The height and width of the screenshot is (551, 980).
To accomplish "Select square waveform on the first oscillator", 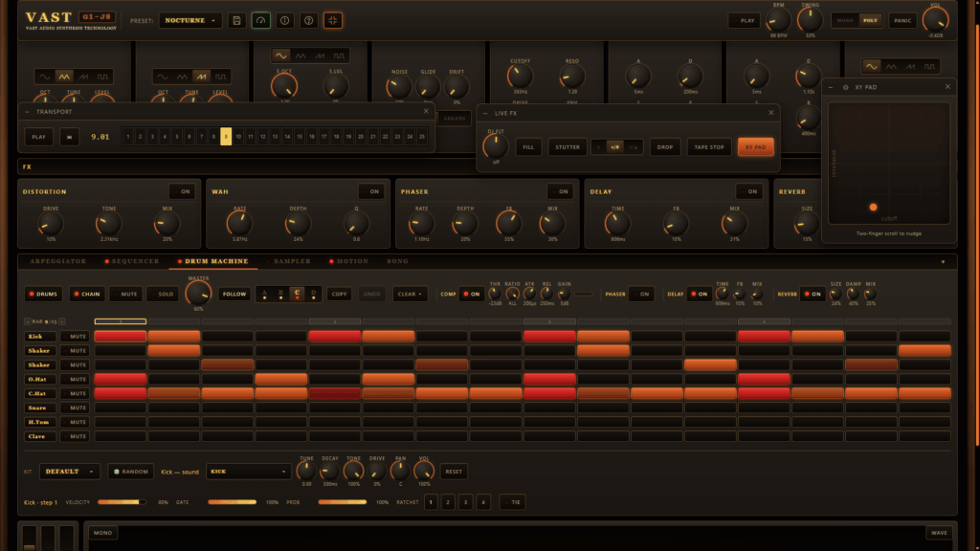I will click(102, 77).
